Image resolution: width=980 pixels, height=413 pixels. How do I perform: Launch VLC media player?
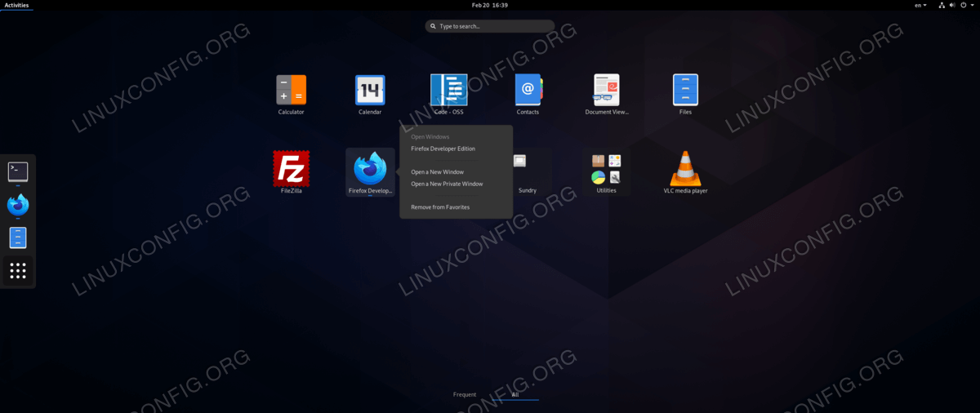click(685, 172)
